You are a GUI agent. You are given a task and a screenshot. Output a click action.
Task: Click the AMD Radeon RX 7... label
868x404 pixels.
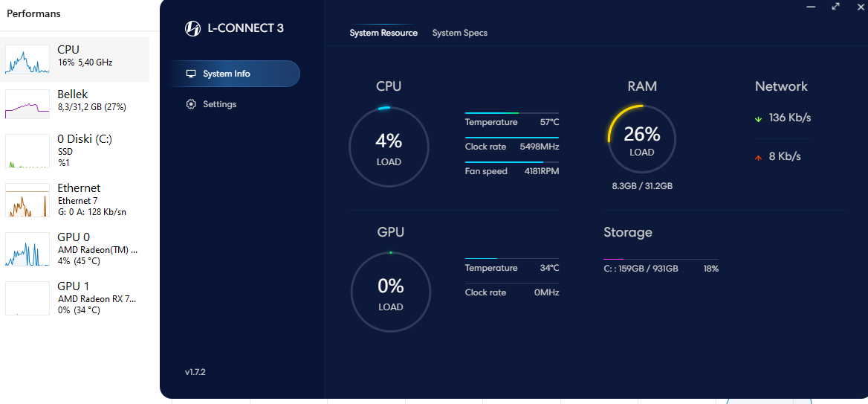click(x=97, y=298)
